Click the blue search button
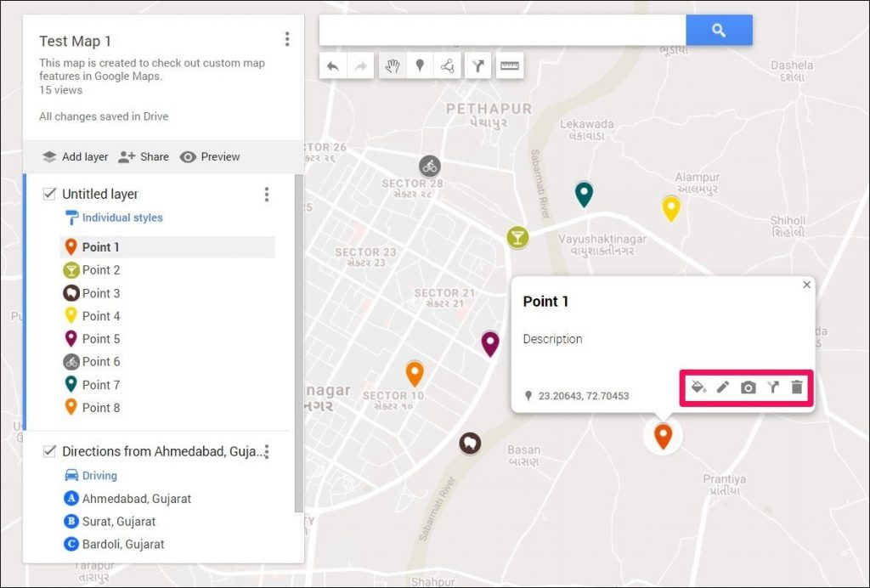This screenshot has width=870, height=588. [719, 30]
